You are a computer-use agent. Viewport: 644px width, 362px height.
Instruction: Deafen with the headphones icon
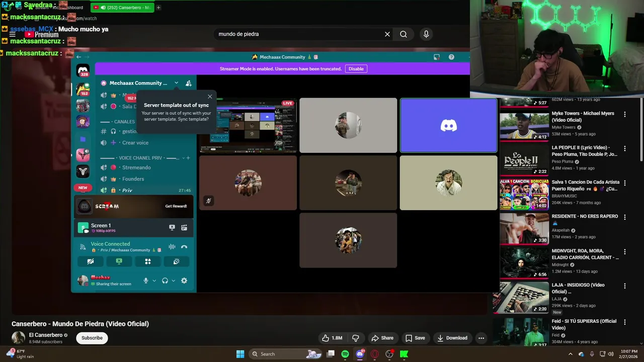coord(165,281)
